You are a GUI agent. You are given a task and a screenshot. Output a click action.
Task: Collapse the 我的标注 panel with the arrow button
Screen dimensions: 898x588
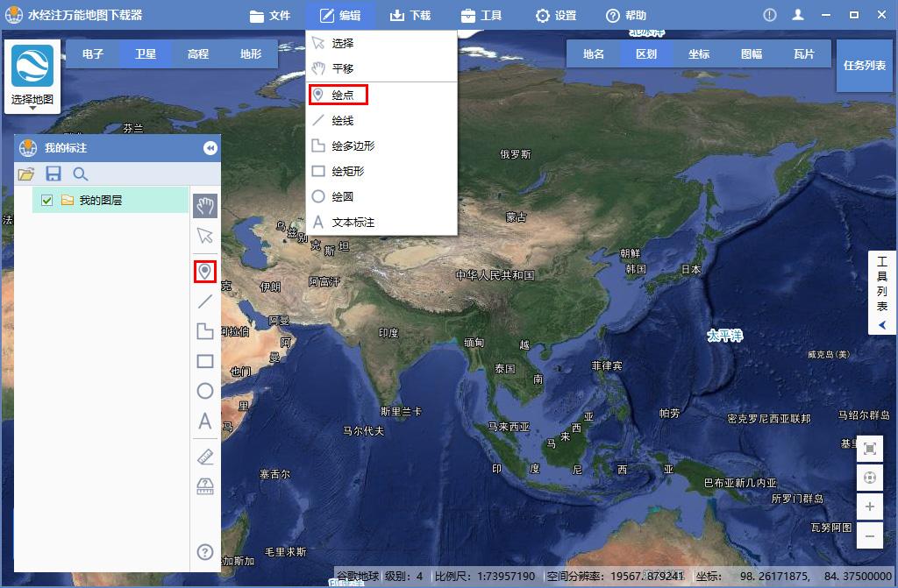pos(210,148)
